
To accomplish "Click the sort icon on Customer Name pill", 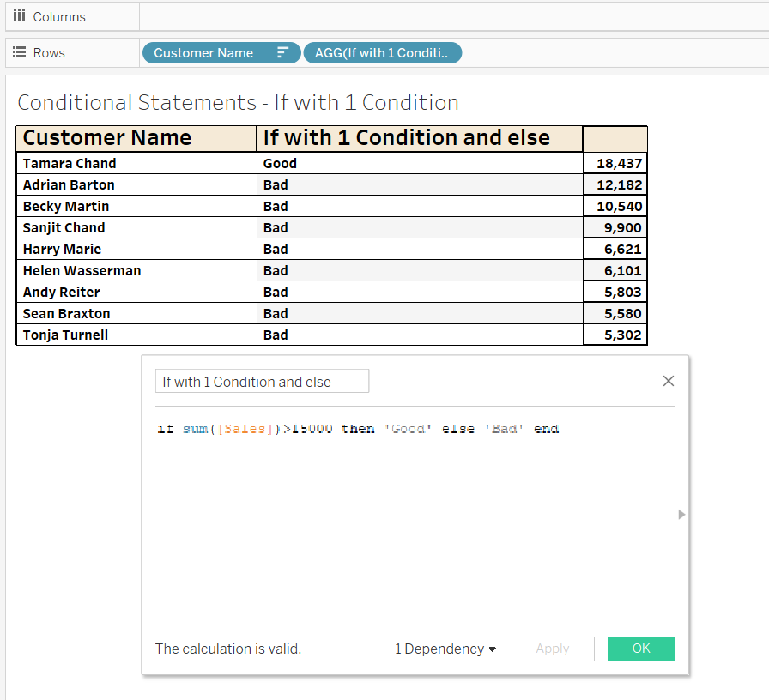I will click(x=282, y=52).
